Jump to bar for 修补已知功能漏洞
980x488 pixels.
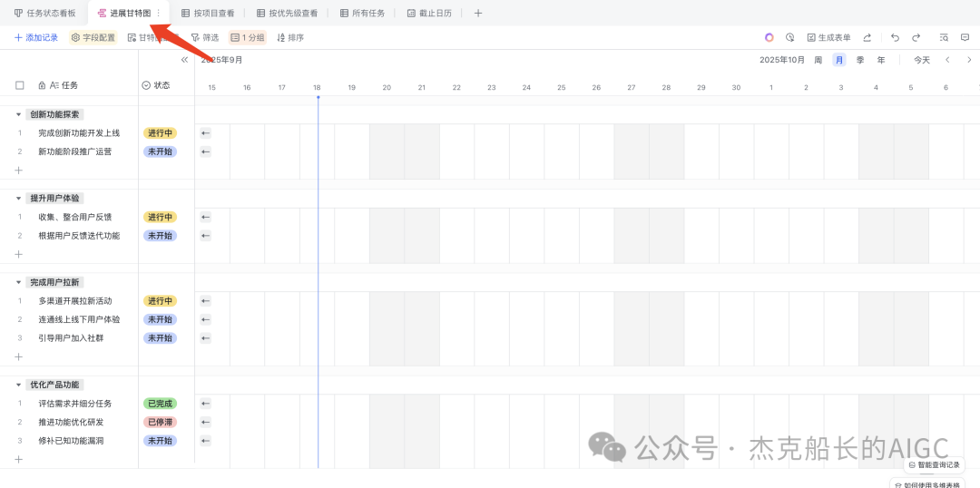[x=206, y=441]
